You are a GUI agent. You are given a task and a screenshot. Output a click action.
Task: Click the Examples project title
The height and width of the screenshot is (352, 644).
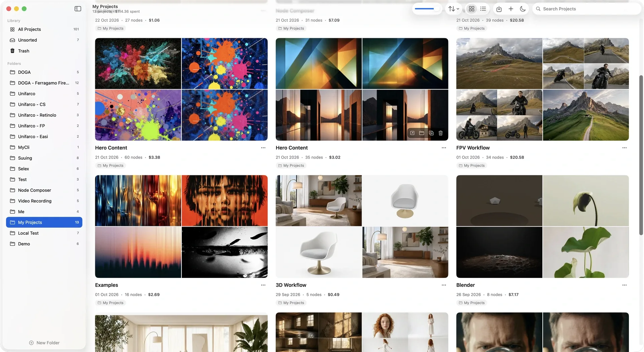(x=106, y=285)
